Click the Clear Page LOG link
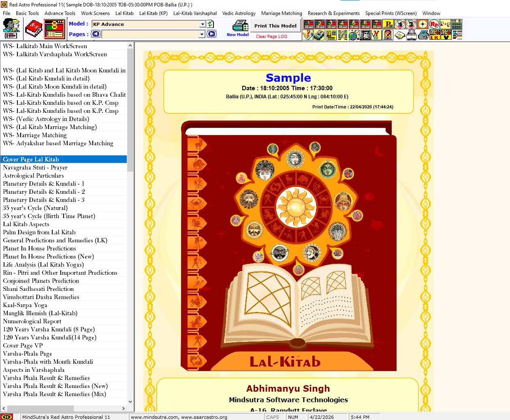510x420 pixels. (x=271, y=36)
